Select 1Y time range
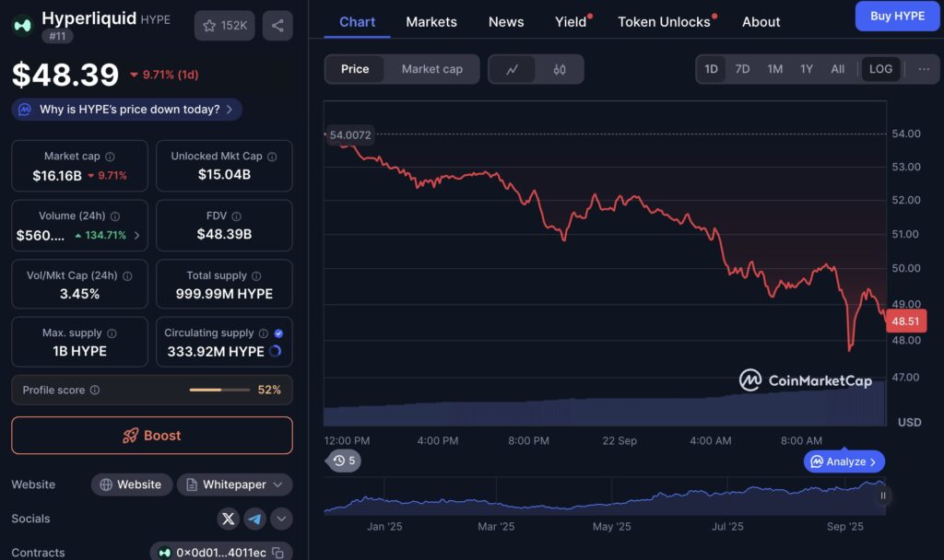944x560 pixels. click(807, 69)
